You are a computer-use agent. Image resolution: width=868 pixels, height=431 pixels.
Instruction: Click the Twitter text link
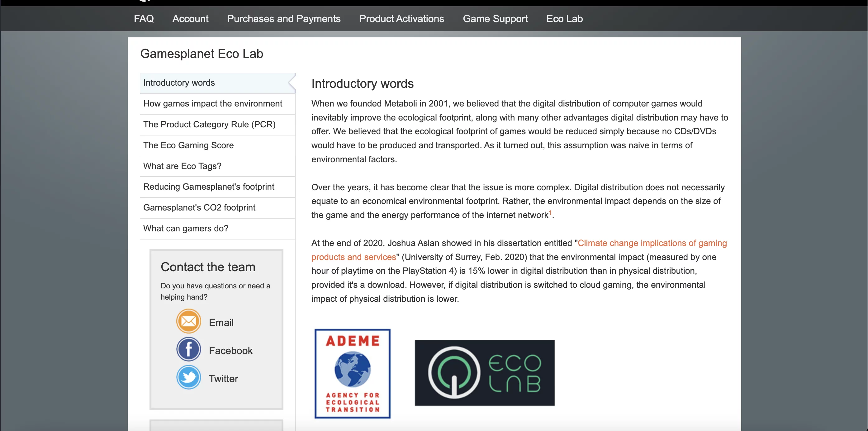pyautogui.click(x=223, y=378)
